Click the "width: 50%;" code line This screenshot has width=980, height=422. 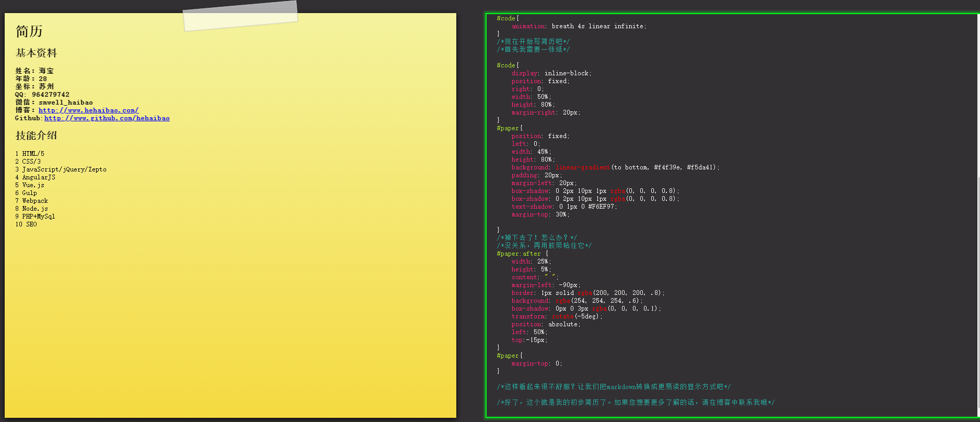point(532,97)
